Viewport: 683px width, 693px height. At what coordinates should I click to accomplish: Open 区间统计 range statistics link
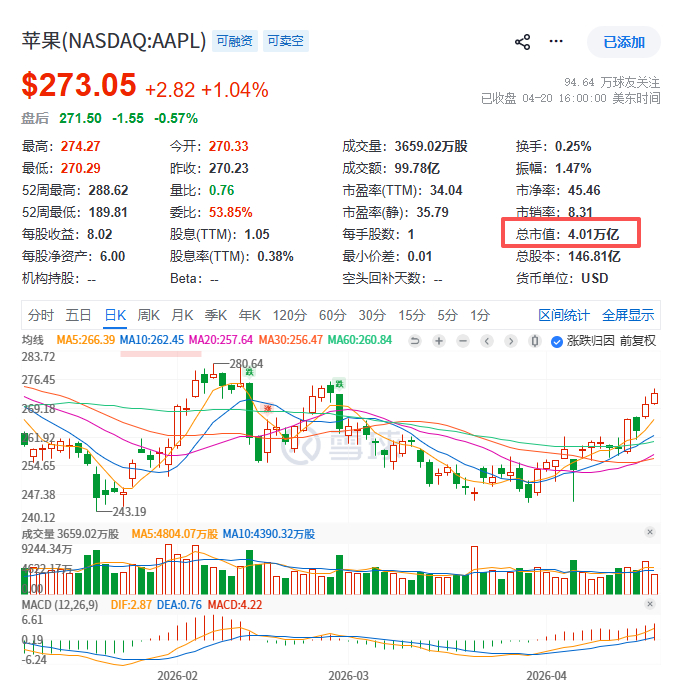pyautogui.click(x=564, y=315)
